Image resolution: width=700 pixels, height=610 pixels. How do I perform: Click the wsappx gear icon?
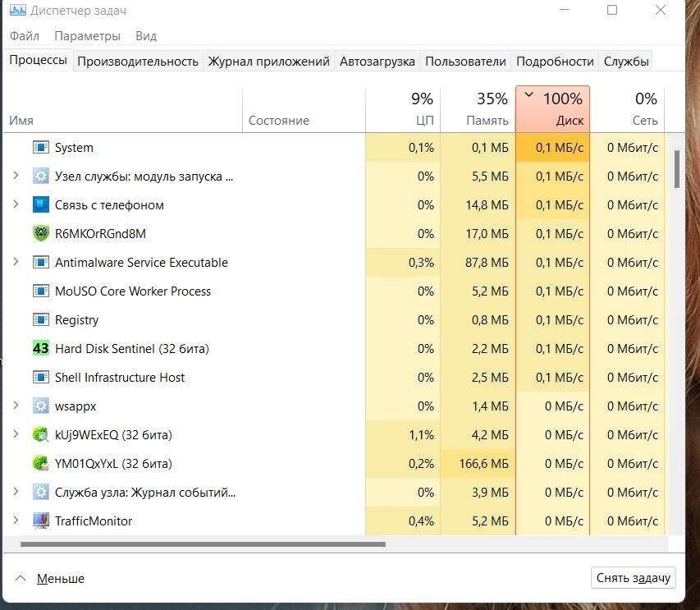pyautogui.click(x=41, y=406)
